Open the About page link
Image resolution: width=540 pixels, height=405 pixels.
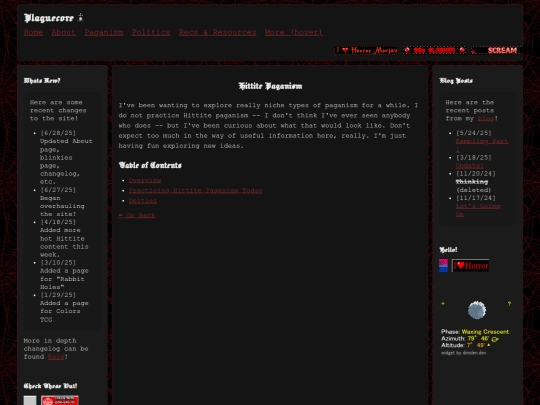click(63, 32)
